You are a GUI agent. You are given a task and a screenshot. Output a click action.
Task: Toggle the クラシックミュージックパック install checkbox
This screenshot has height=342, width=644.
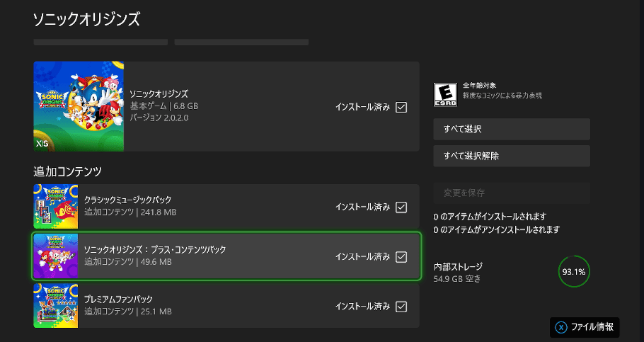pyautogui.click(x=401, y=207)
